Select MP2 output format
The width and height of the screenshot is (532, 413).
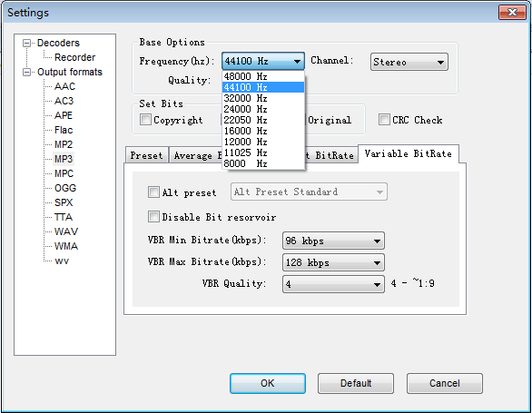point(64,144)
